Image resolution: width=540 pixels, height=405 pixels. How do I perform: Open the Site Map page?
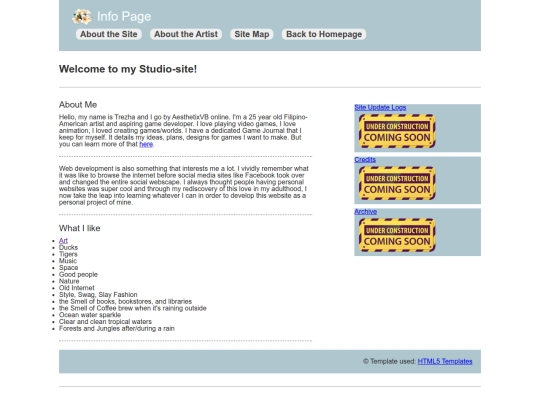[x=252, y=34]
